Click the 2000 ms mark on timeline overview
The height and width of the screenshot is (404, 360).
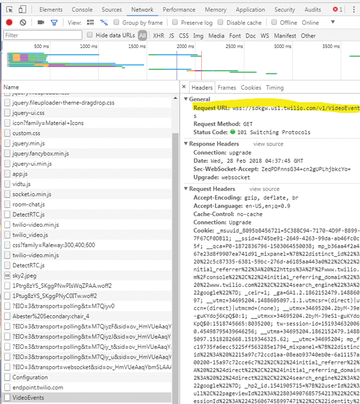coord(185,46)
